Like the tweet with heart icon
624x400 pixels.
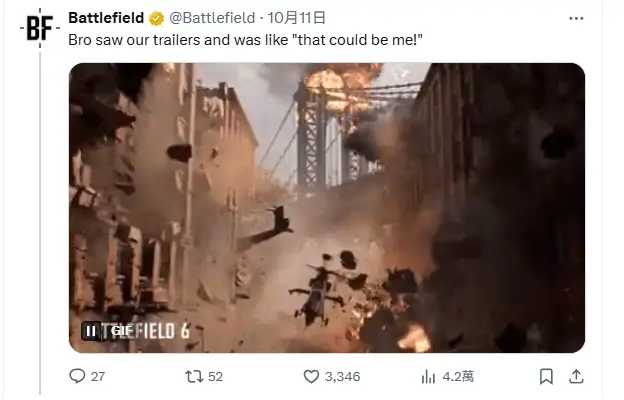tap(311, 376)
